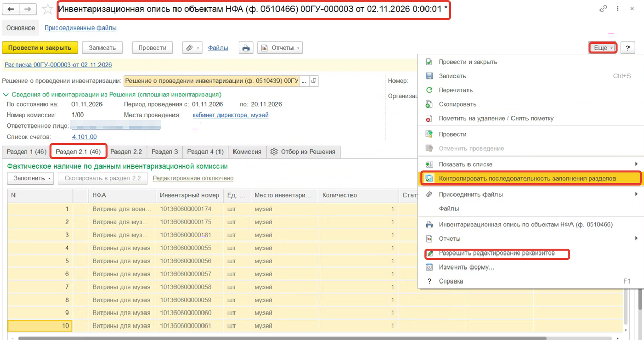Close the Еще dropdown menu button

(x=603, y=48)
